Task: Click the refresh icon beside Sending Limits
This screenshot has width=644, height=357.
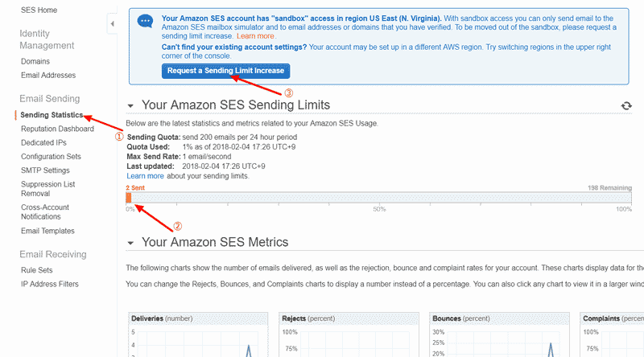Action: coord(626,106)
